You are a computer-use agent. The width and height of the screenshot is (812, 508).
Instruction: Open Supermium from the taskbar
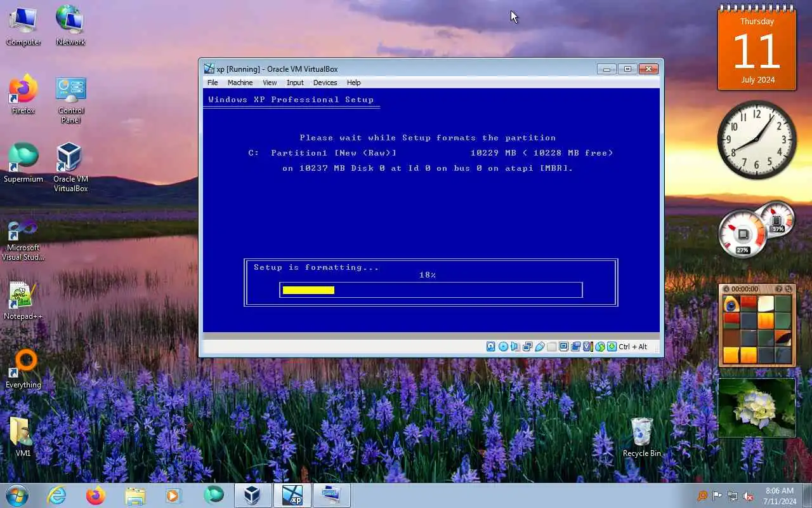click(x=214, y=495)
